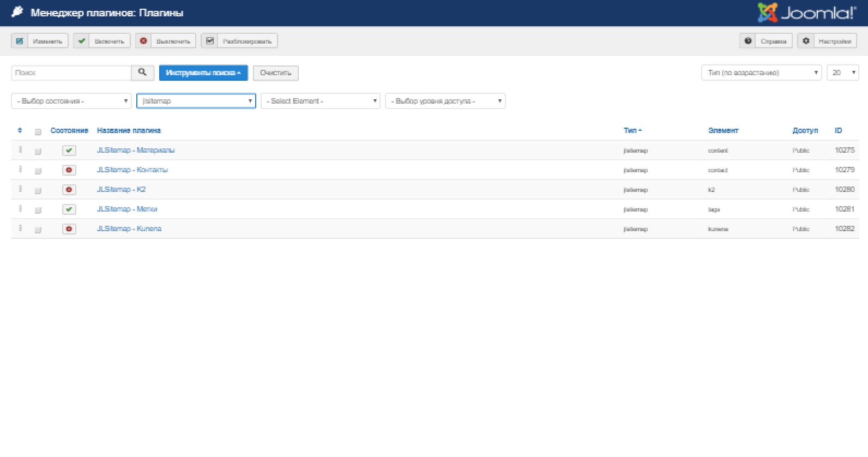Click drag handle of JLSitemap - Материалы row
Viewport: 868px width, 457px height.
click(20, 149)
